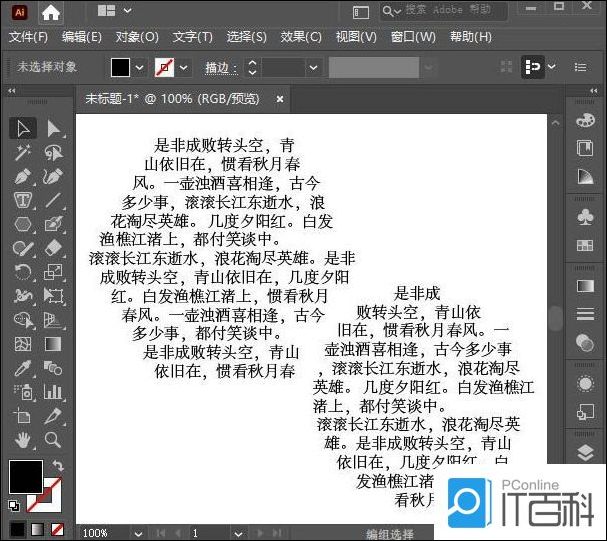Screen dimensions: 607x541
Task: Click the toolbar fill color swatch
Action: click(26, 476)
